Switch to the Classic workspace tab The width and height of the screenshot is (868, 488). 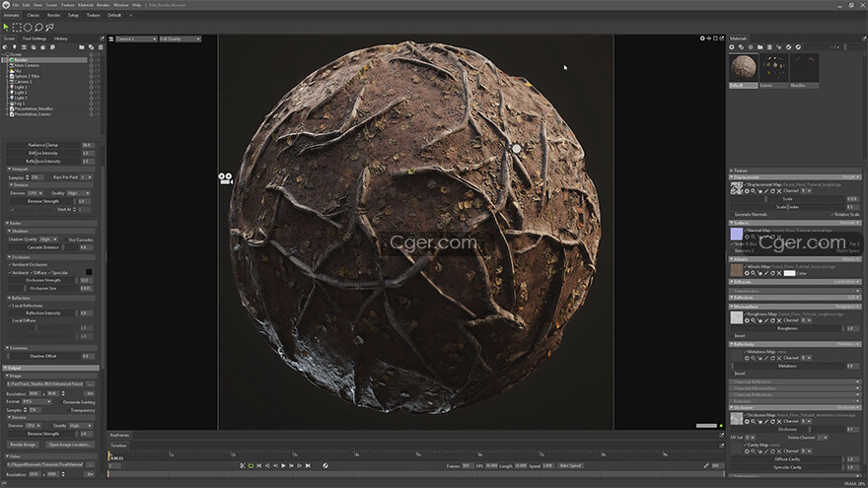pyautogui.click(x=34, y=16)
